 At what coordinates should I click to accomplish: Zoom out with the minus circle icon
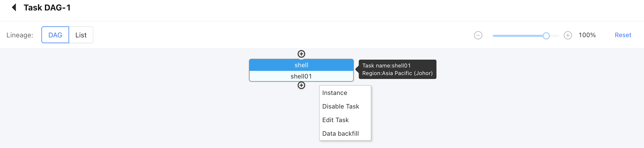[x=478, y=35]
